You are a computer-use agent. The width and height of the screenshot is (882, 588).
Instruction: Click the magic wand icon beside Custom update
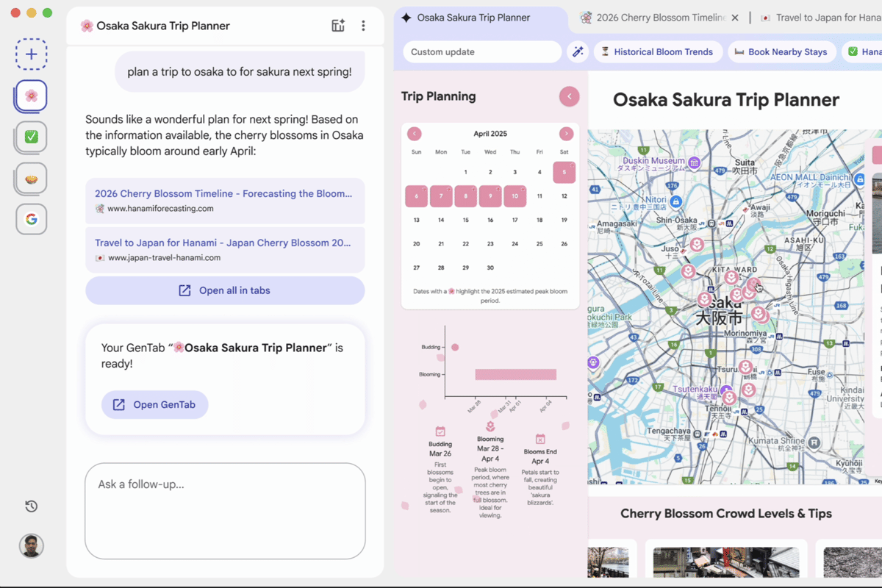(578, 51)
